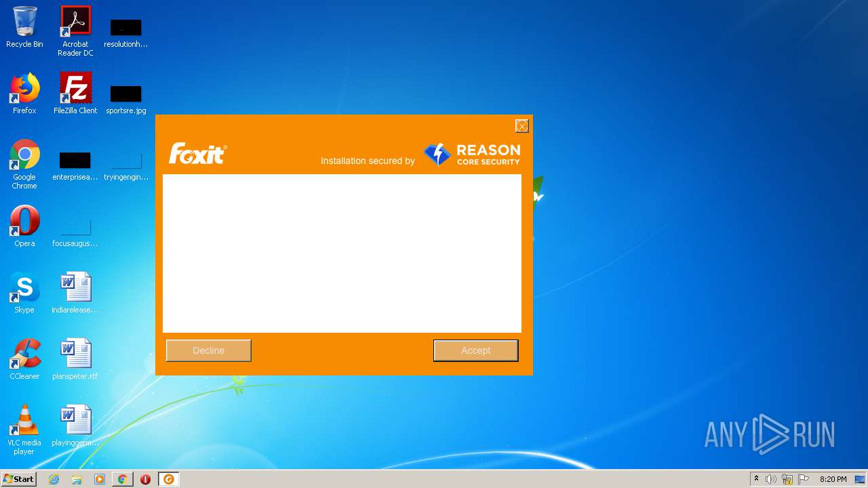
Task: Select the resolutionh... desktop file
Action: click(126, 33)
